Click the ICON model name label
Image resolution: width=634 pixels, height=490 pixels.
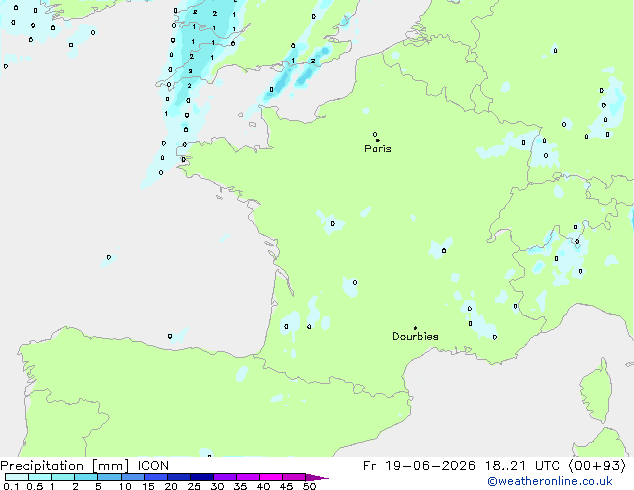coord(153,466)
